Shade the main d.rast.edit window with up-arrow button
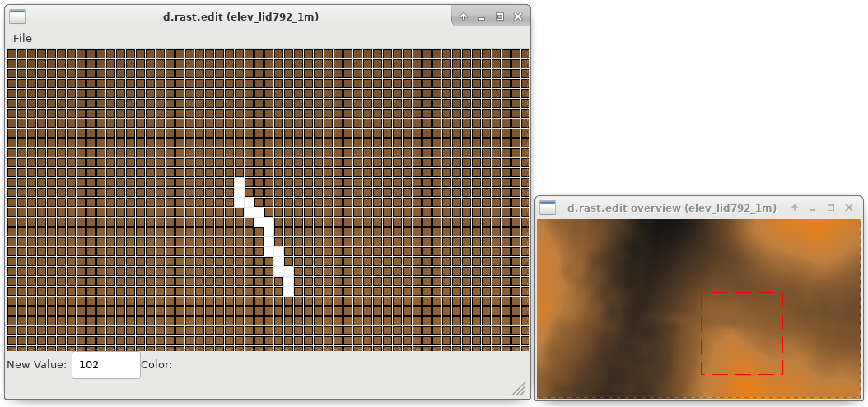This screenshot has width=868, height=407. click(464, 16)
